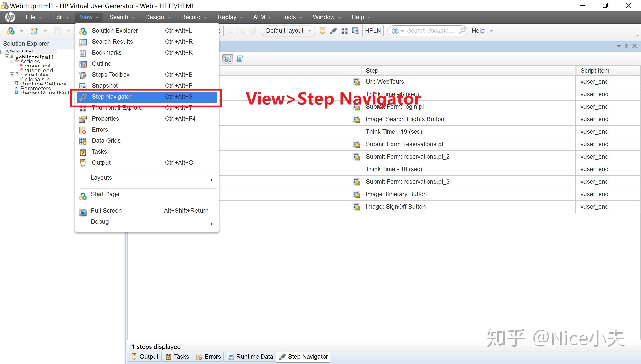Click the Snapshot toolbar icon
Image resolution: width=641 pixels, height=364 pixels.
[355, 31]
